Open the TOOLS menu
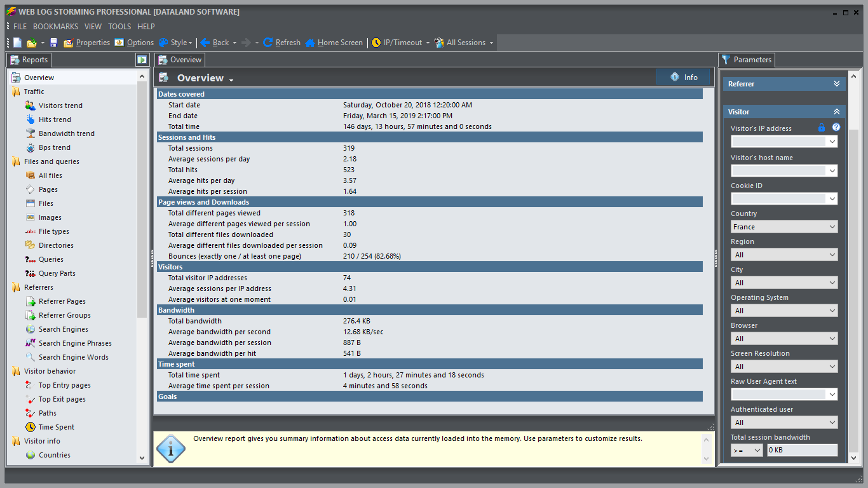 pyautogui.click(x=119, y=27)
